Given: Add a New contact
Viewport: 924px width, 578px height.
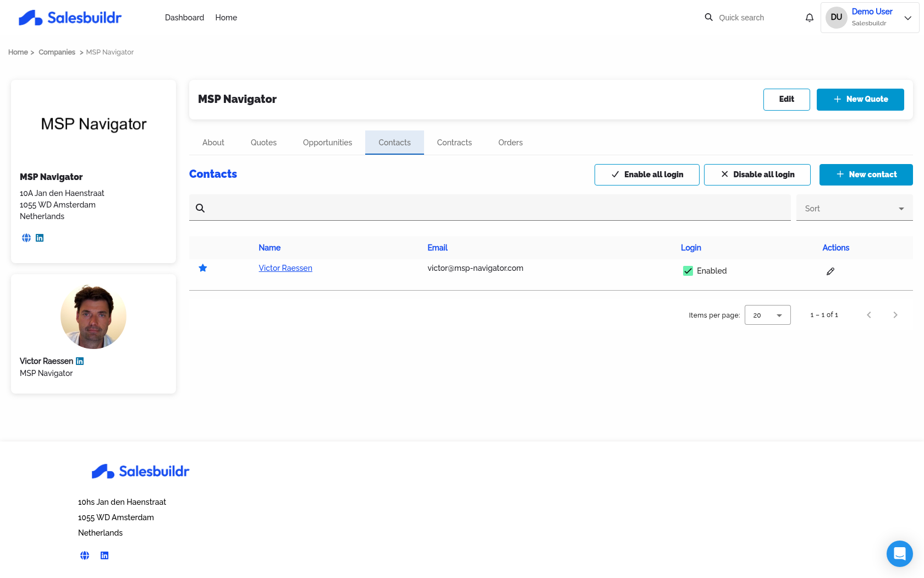Looking at the screenshot, I should point(866,175).
